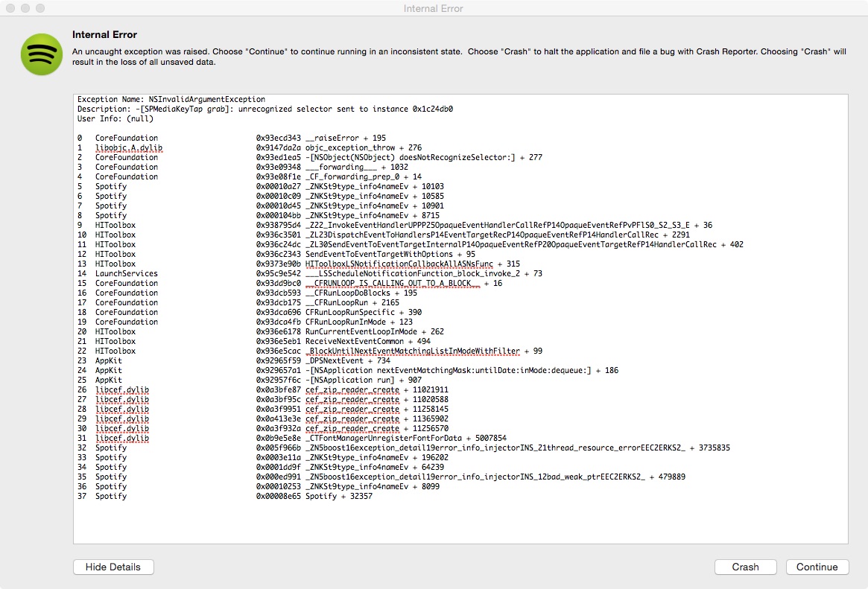This screenshot has height=589, width=868.
Task: Click the Continue button
Action: [817, 567]
